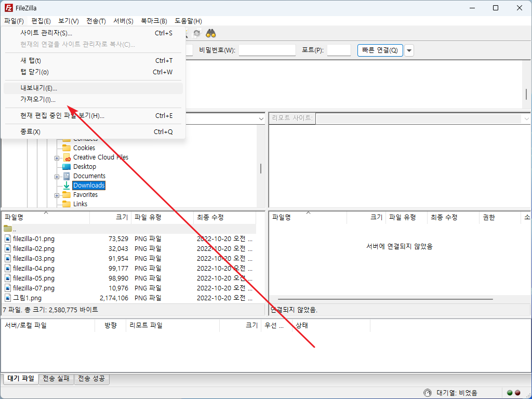Viewport: 532px width, 399px height.
Task: Open the 보기(V) menu
Action: [x=68, y=21]
